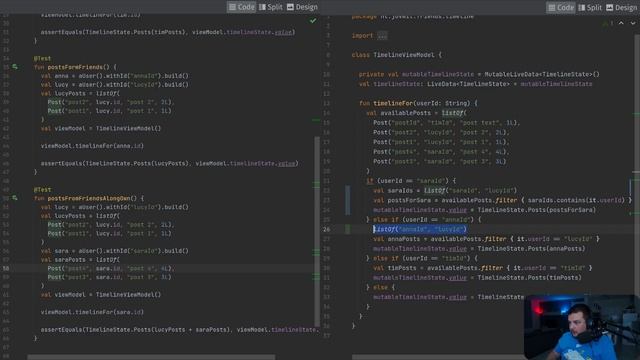Switch left editor to Split view
The image size is (640, 360).
(x=271, y=7)
